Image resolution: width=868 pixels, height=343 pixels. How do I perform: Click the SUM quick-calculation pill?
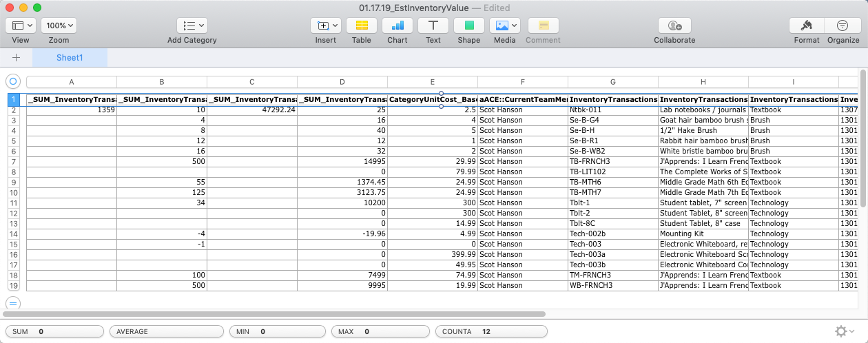click(x=54, y=331)
